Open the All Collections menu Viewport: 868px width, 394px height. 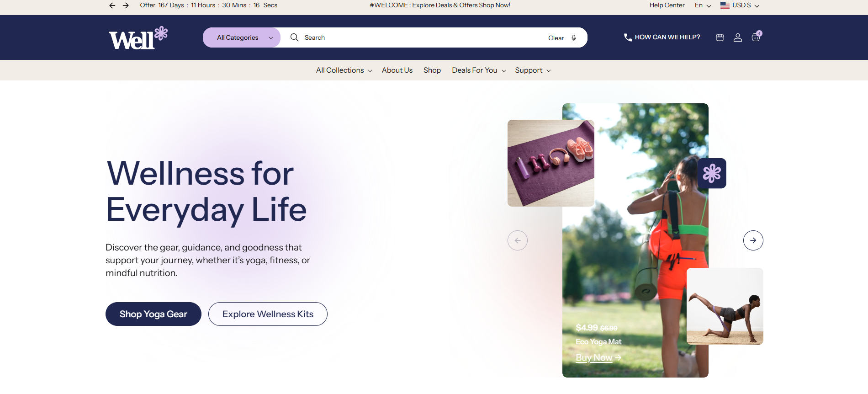click(344, 70)
